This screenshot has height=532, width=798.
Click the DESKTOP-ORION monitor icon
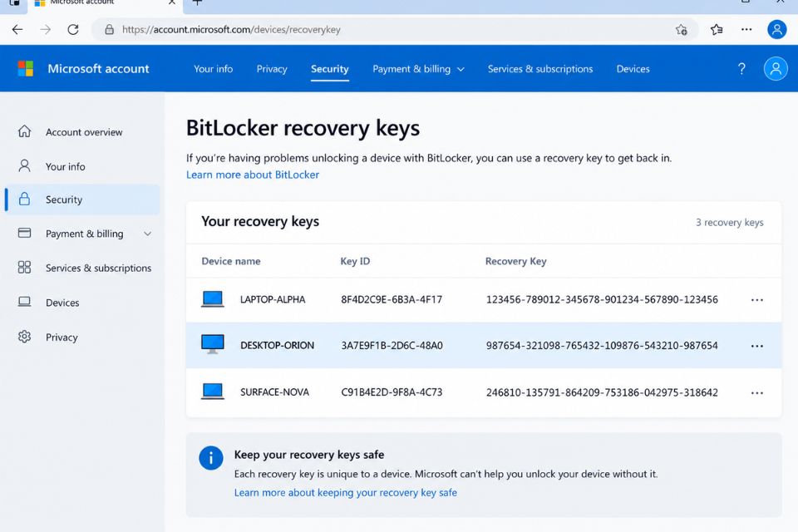(x=213, y=344)
